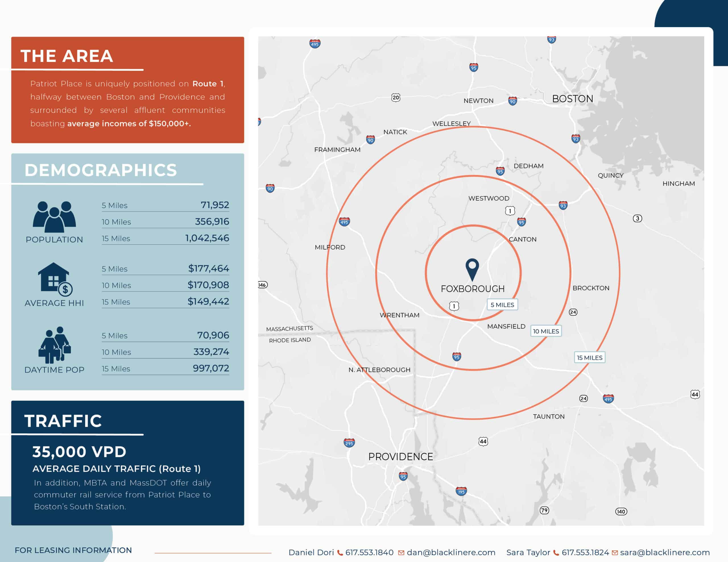The image size is (728, 562).
Task: Click the PROVIDENCE city label
Action: [400, 457]
